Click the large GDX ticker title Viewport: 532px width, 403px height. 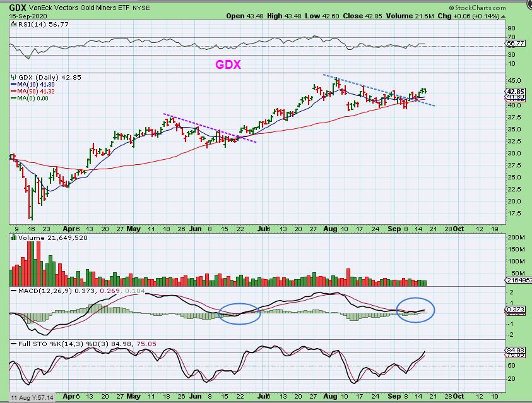[x=18, y=8]
